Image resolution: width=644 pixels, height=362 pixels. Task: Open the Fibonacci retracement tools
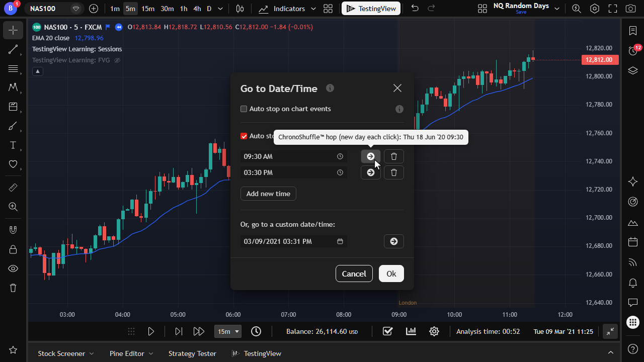click(13, 68)
